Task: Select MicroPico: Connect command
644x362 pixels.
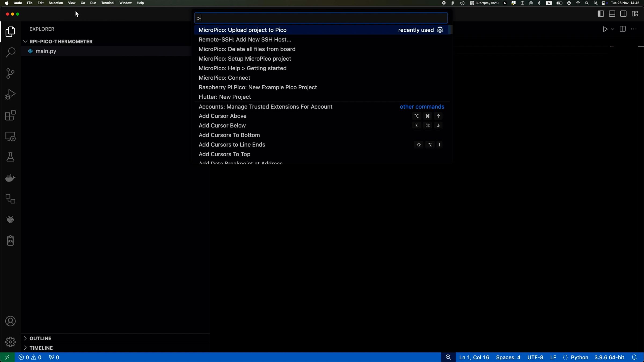Action: 224,78
